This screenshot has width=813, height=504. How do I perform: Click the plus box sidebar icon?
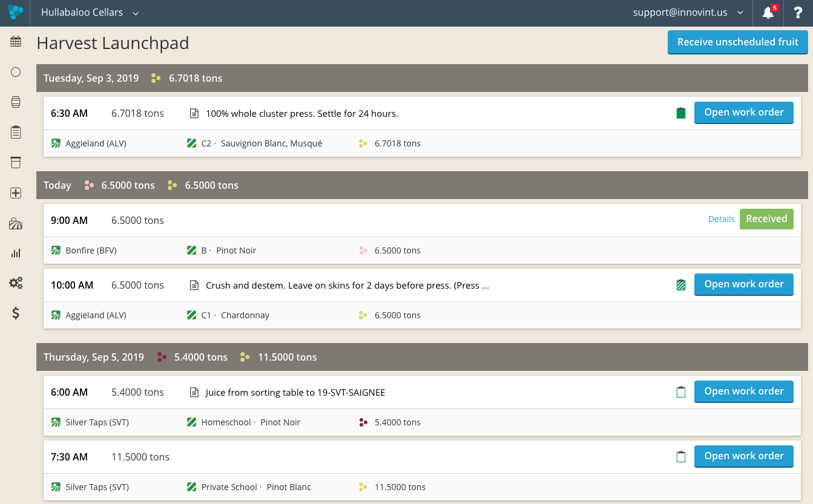16,193
